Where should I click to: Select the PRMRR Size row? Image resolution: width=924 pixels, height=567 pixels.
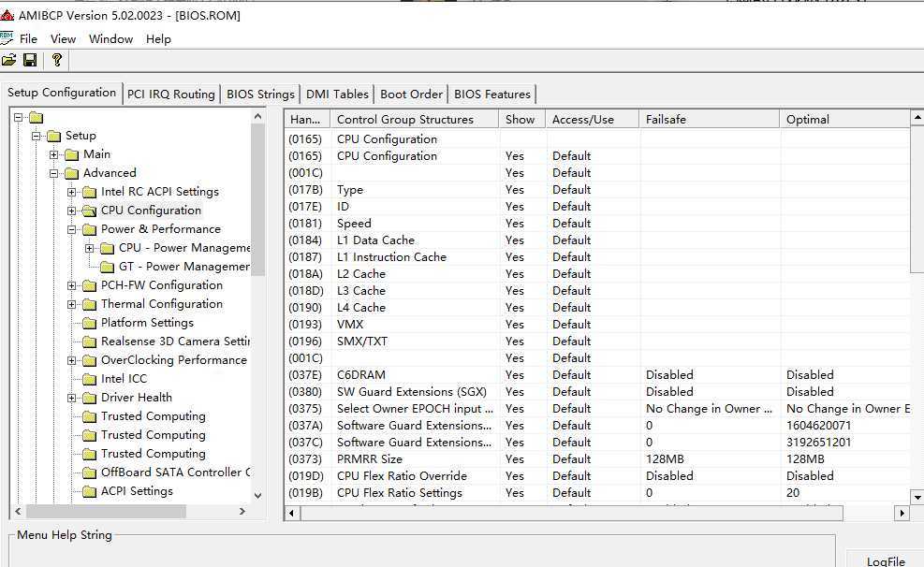(x=597, y=459)
